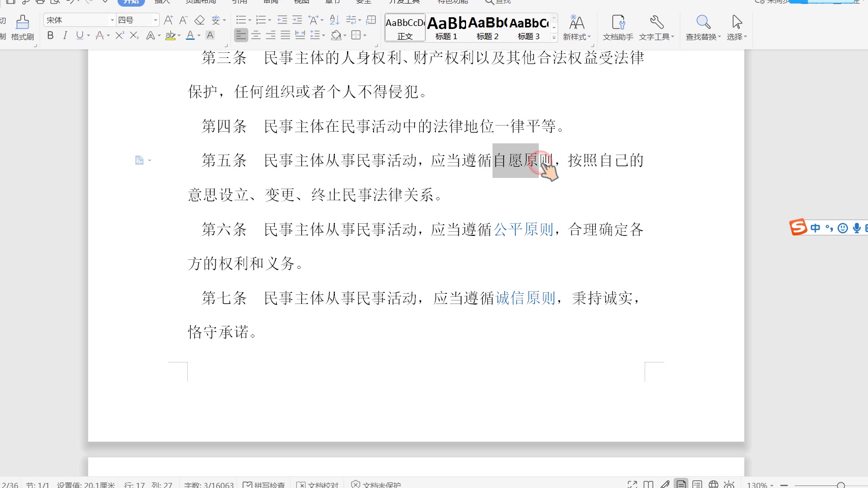Expand borders dropdown arrow
The width and height of the screenshot is (868, 488).
click(365, 36)
